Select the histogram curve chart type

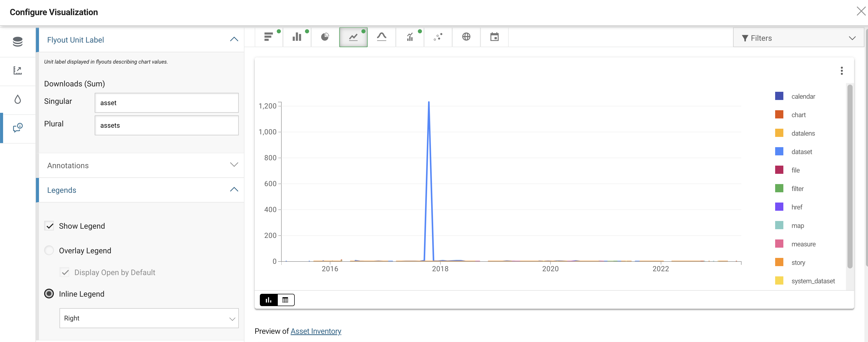tap(381, 37)
